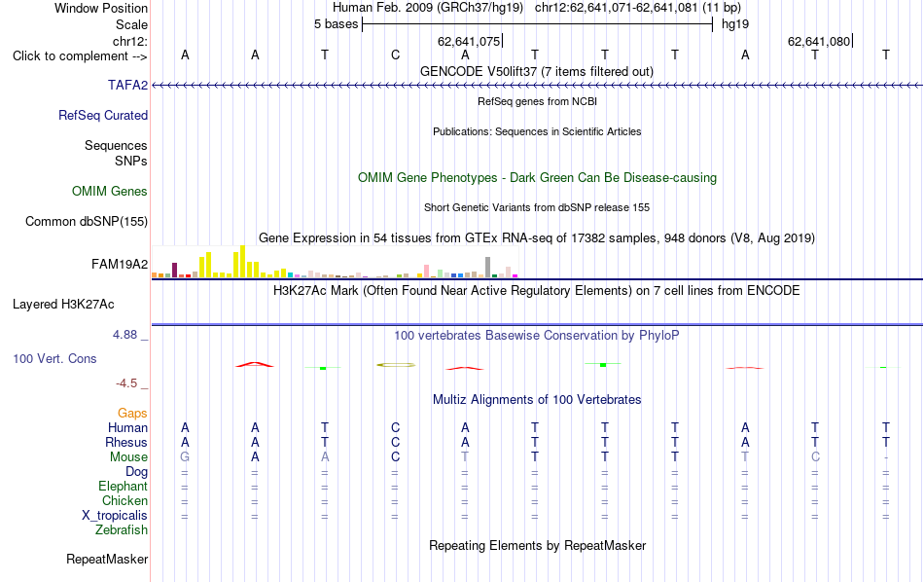Click the G base in the Mouse row
The height and width of the screenshot is (582, 924).
(x=185, y=457)
